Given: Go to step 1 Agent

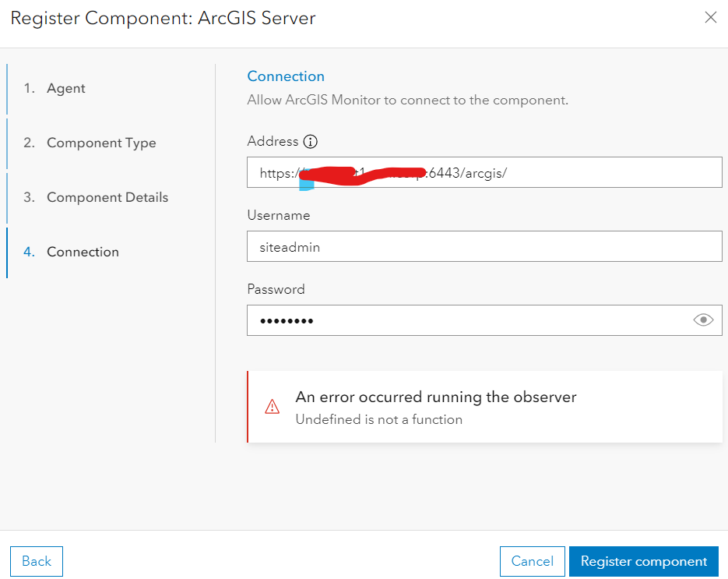Looking at the screenshot, I should (x=55, y=88).
